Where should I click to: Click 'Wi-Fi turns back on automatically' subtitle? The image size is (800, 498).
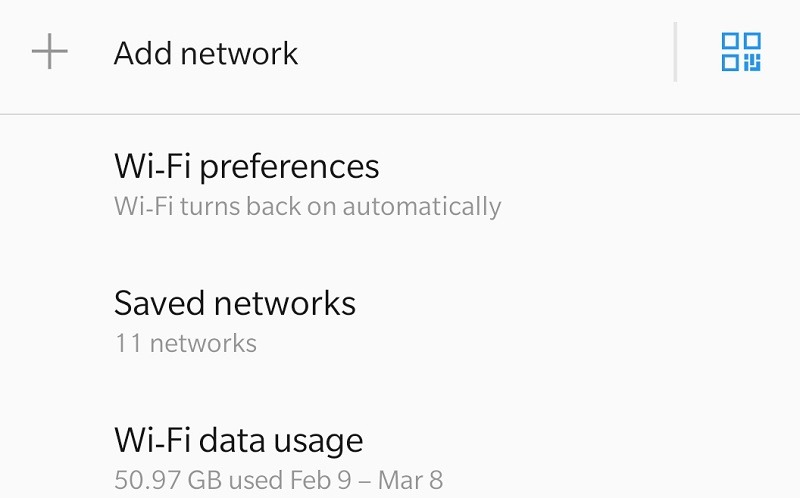point(307,207)
